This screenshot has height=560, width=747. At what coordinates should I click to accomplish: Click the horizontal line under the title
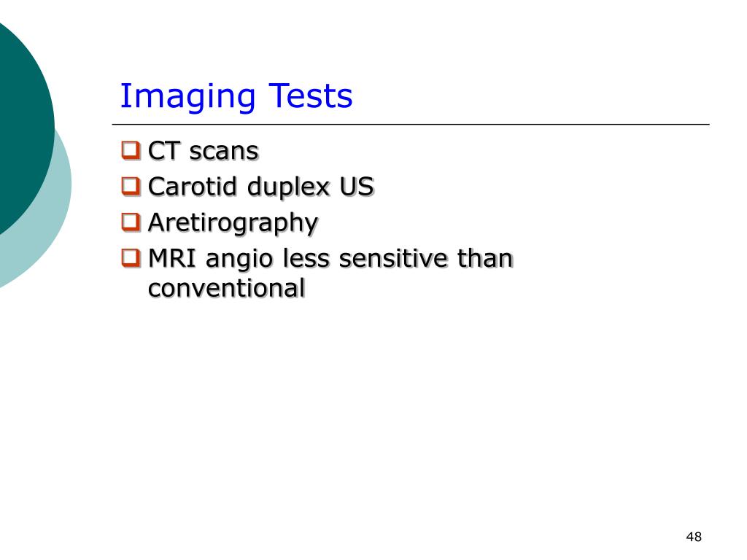(x=411, y=124)
